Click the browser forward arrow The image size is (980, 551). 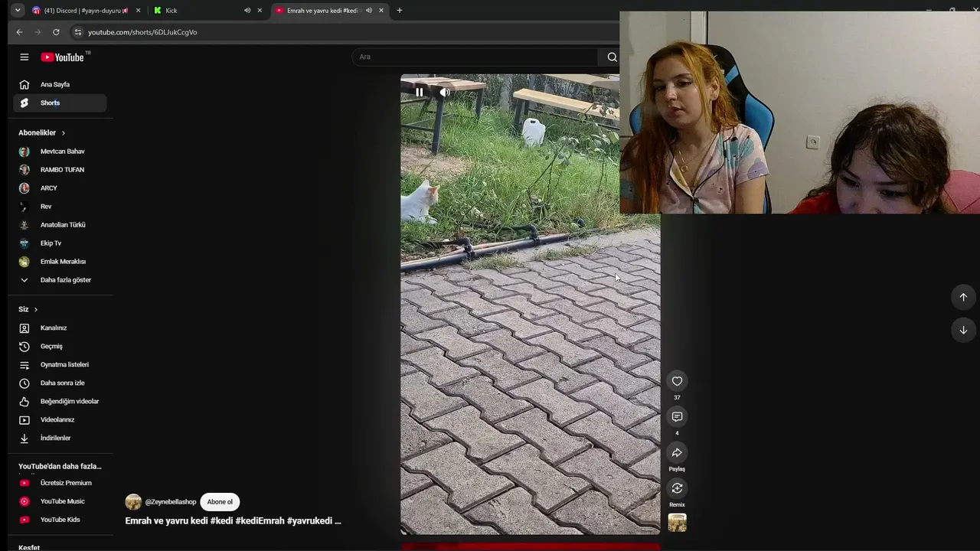point(38,32)
